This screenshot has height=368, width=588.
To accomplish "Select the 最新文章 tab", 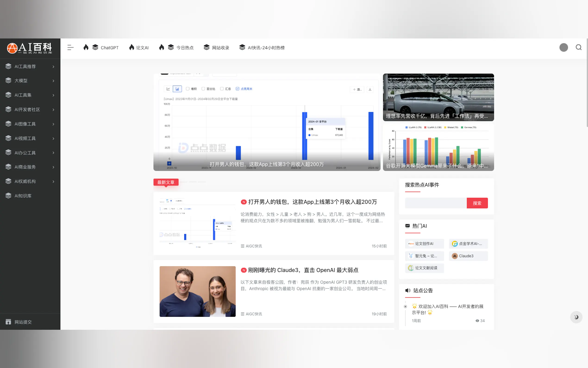I will [166, 182].
